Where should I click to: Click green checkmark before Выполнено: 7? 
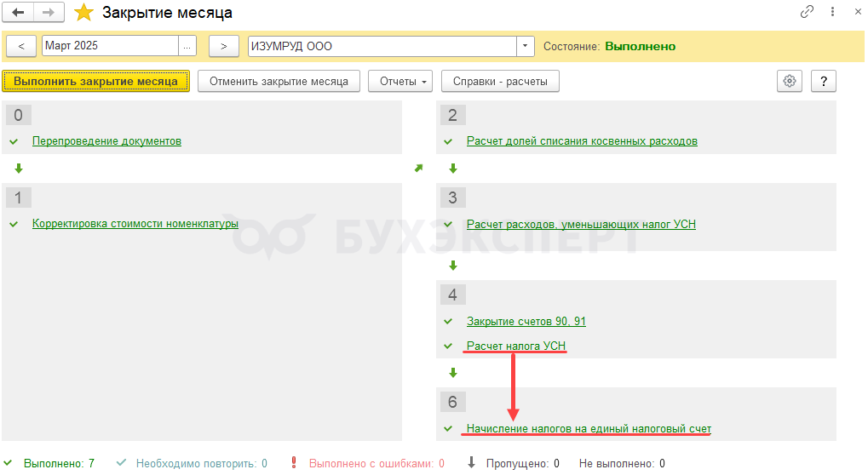[x=8, y=463]
